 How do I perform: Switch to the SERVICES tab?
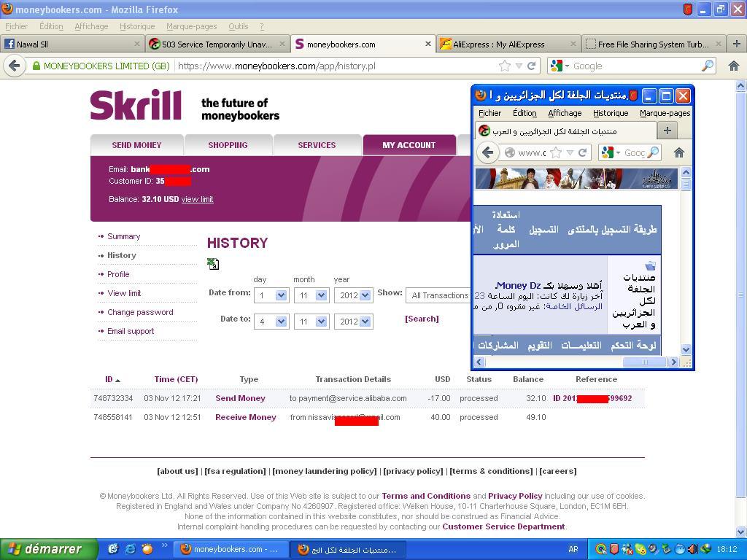pos(317,145)
